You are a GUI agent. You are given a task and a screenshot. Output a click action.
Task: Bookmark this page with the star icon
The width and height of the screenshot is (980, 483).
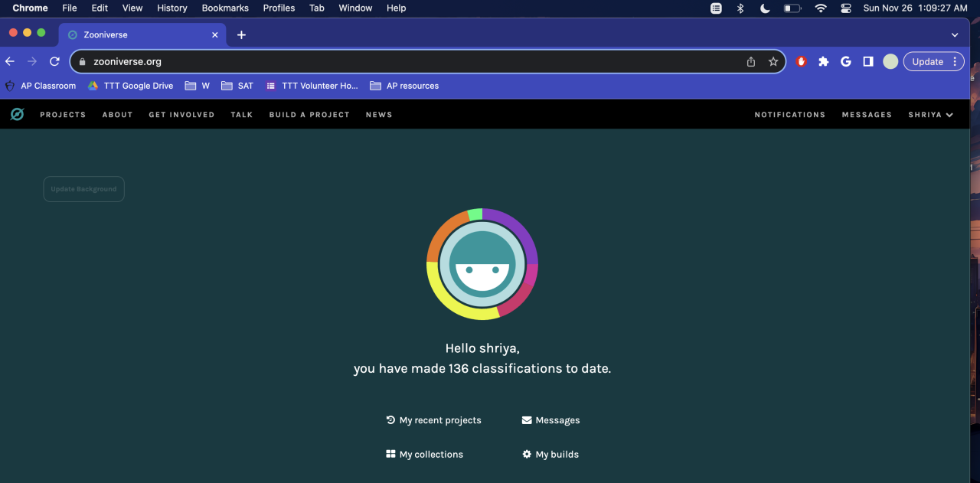tap(773, 61)
